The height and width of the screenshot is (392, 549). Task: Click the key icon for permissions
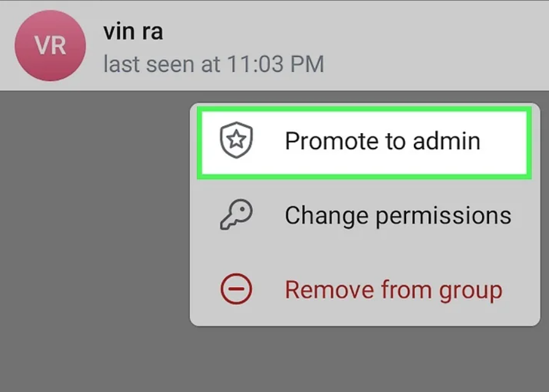pyautogui.click(x=236, y=215)
